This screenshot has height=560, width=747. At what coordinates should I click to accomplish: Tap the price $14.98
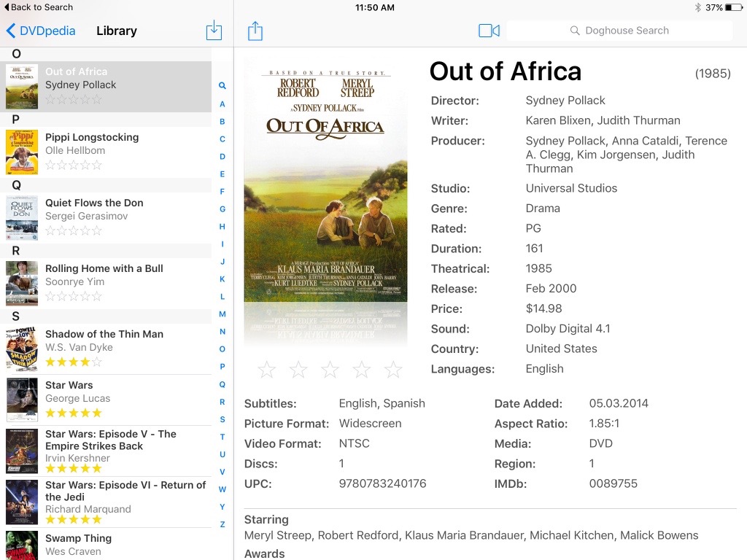click(543, 308)
